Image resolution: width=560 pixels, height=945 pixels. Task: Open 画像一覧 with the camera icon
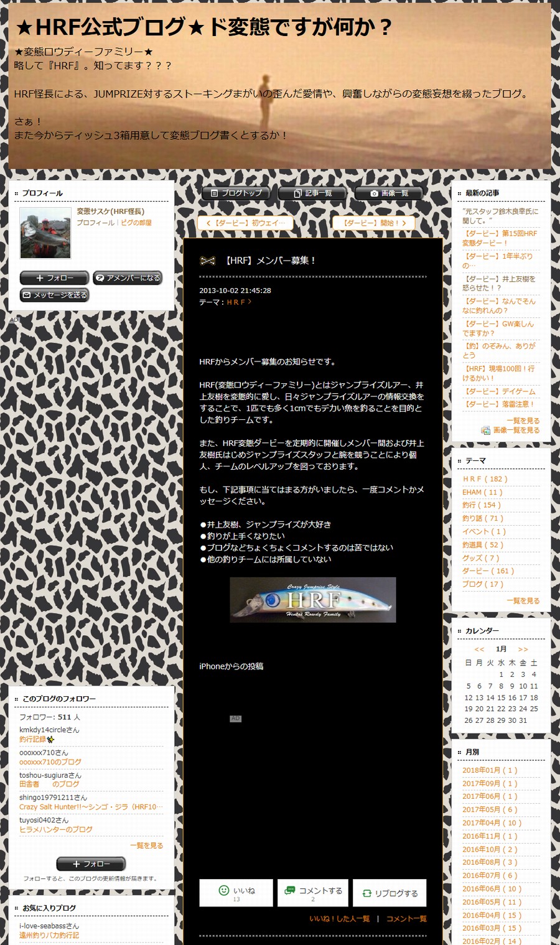pyautogui.click(x=389, y=193)
